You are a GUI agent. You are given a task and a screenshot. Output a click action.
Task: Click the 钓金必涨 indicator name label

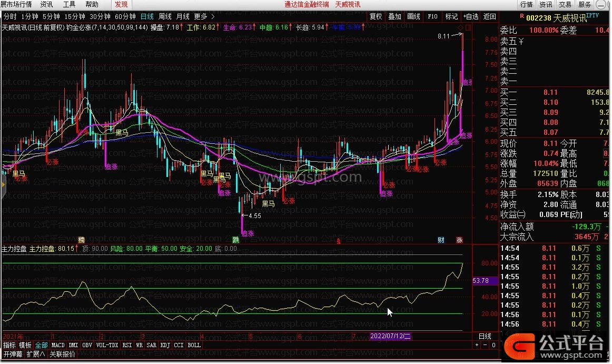click(78, 27)
